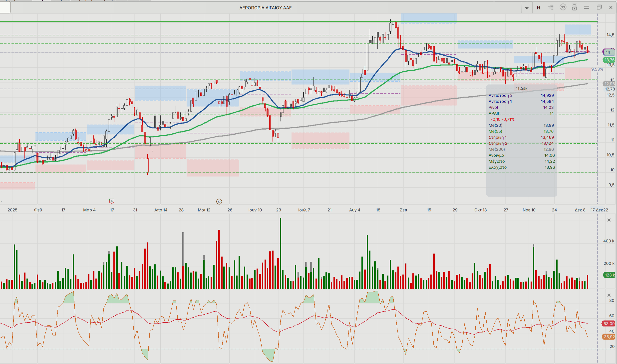Click the H timeframe button
This screenshot has width=617, height=364.
[539, 8]
